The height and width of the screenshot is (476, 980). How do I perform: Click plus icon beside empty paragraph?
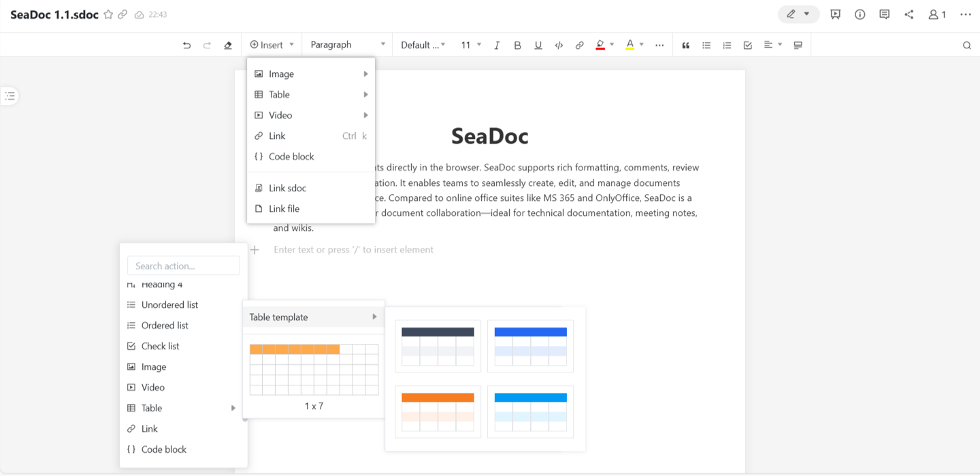(x=255, y=250)
